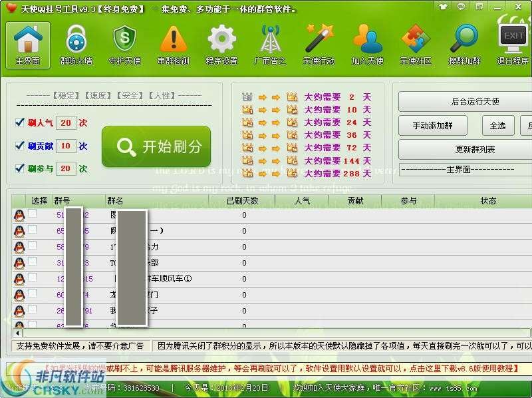Open the 程序设置 gear icon
The height and width of the screenshot is (398, 532).
(221, 45)
